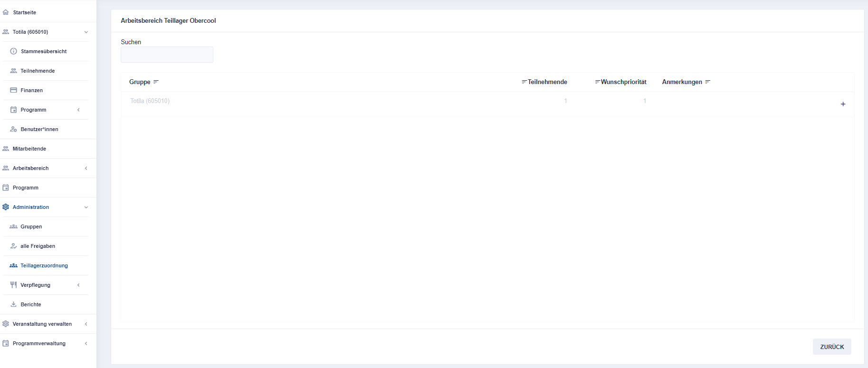Click the Finanzen card icon
868x368 pixels.
click(x=14, y=90)
